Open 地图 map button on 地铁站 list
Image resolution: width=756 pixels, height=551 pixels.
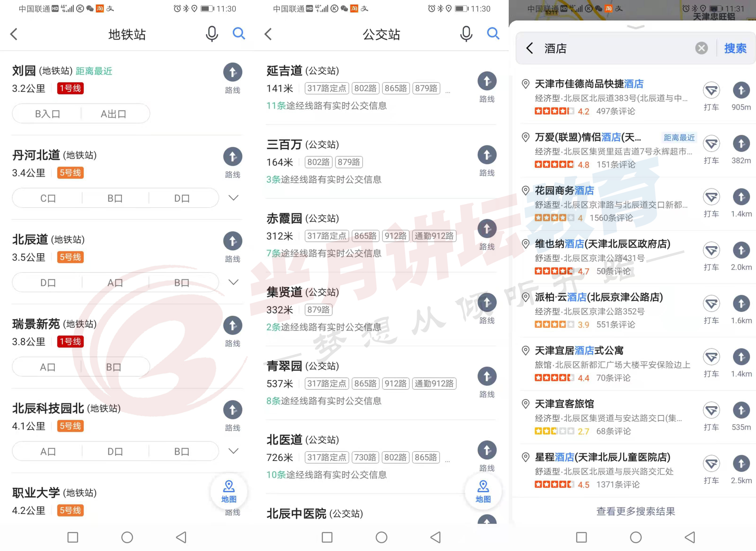[x=229, y=491]
